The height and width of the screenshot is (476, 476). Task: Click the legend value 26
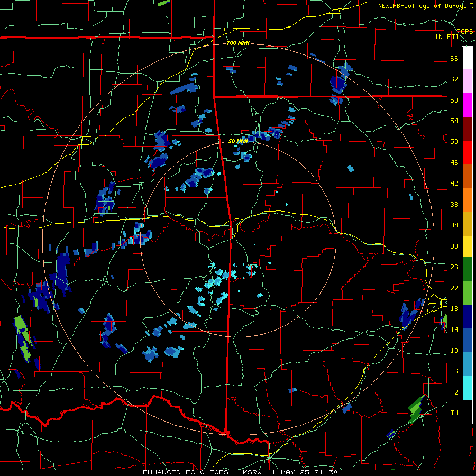point(454,267)
